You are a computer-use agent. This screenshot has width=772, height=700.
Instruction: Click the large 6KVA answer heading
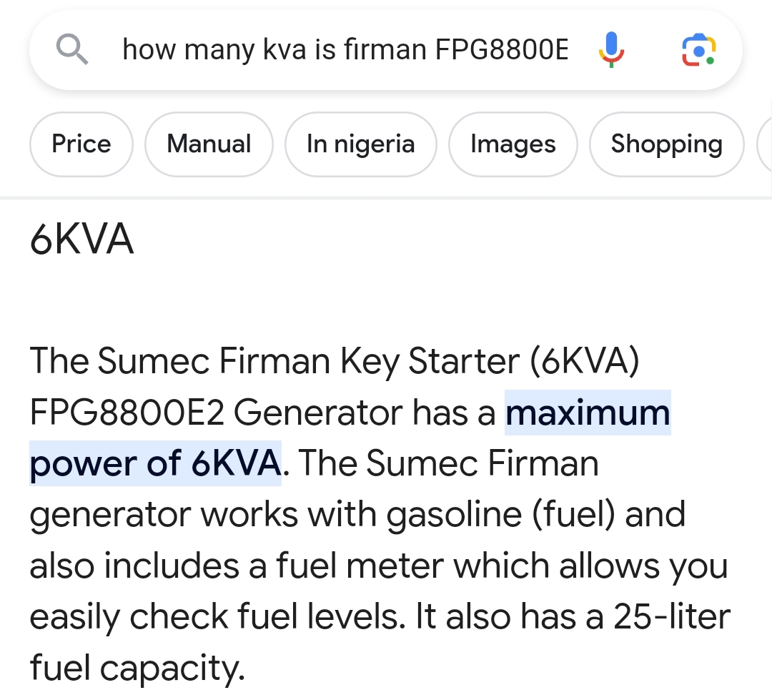click(x=81, y=240)
